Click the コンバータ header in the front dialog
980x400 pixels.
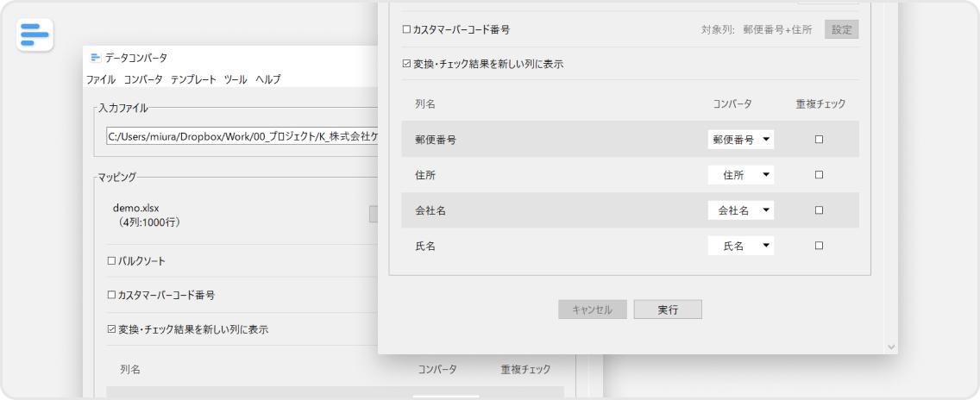[x=732, y=104]
